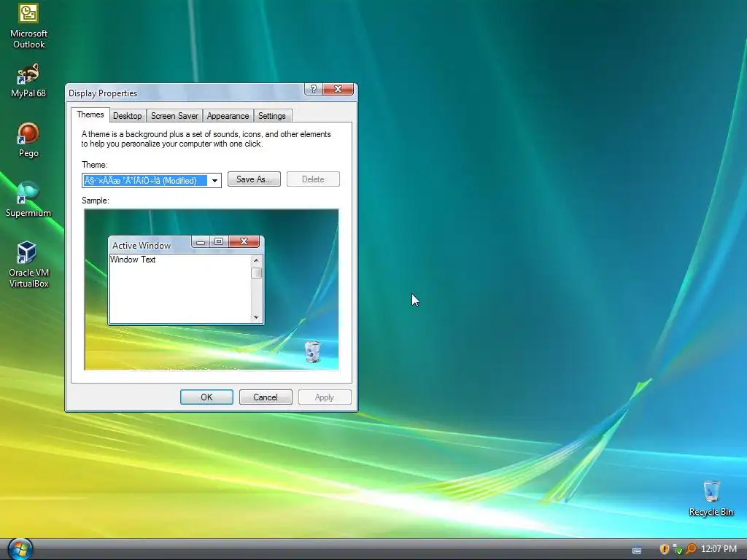747x560 pixels.
Task: Close the Display Properties dialog
Action: point(338,89)
